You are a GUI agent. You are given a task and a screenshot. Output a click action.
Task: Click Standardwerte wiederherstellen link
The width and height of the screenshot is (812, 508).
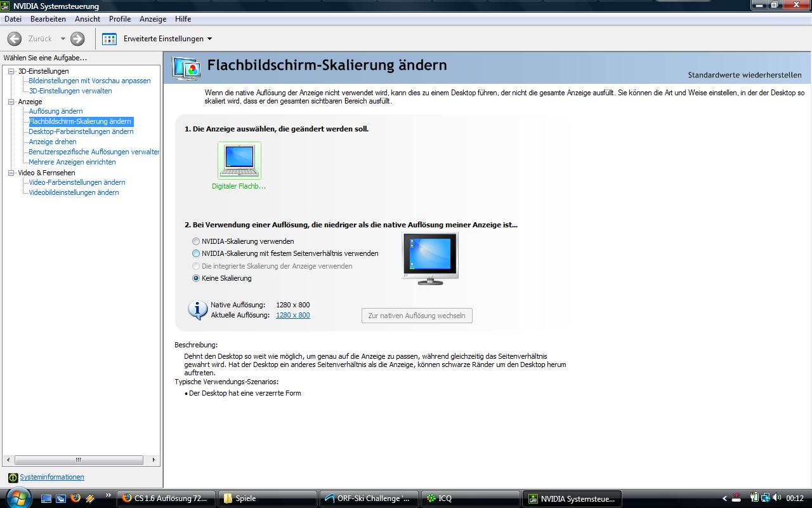(x=745, y=75)
